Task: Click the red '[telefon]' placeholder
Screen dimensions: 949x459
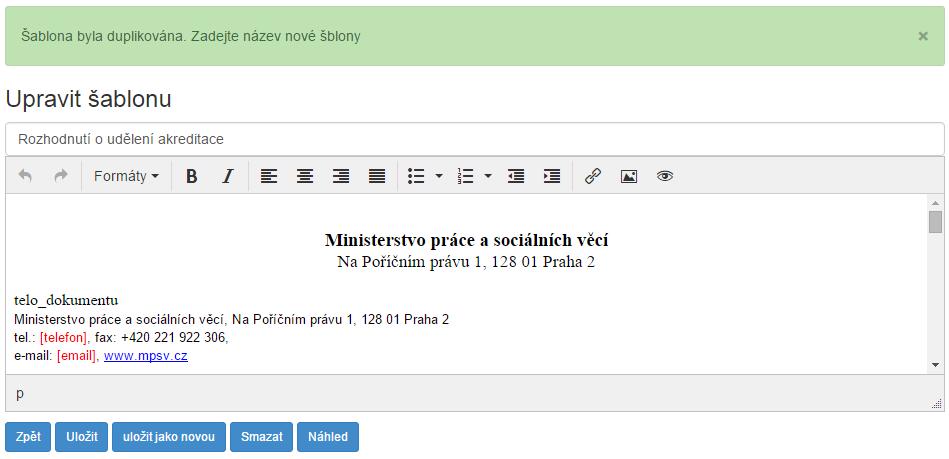Action: (x=64, y=338)
